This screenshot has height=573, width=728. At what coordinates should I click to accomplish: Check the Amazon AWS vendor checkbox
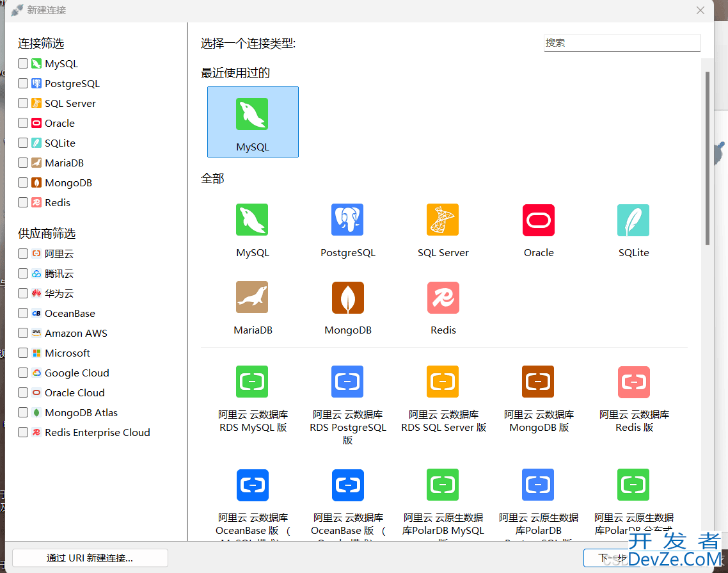[23, 333]
